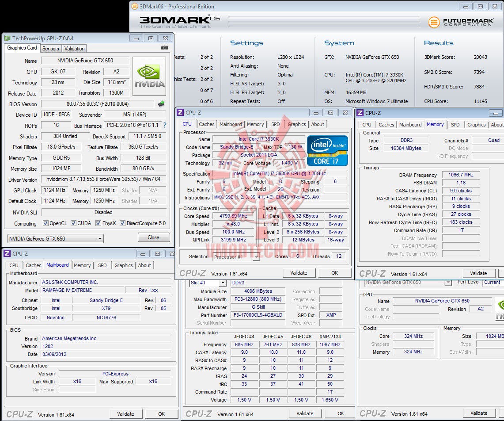Click the Bus Interface question mark icon
This screenshot has height=421, width=504.
pyautogui.click(x=165, y=126)
